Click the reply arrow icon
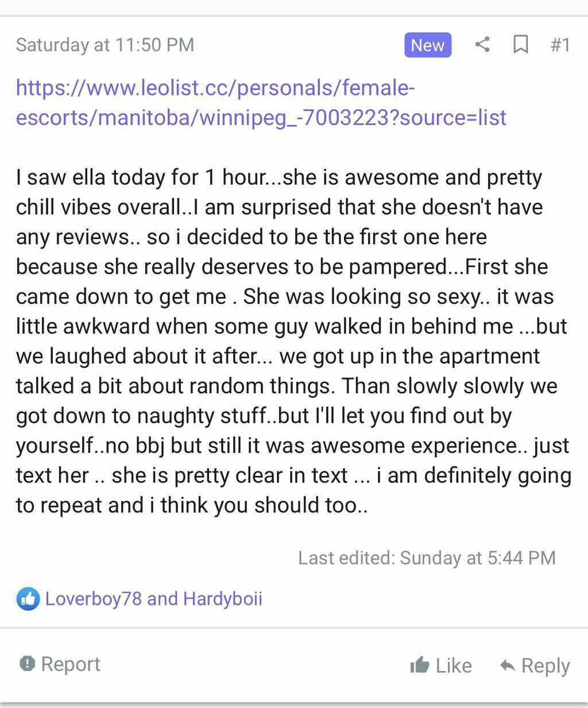Screen dimensions: 588x708 point(507,665)
